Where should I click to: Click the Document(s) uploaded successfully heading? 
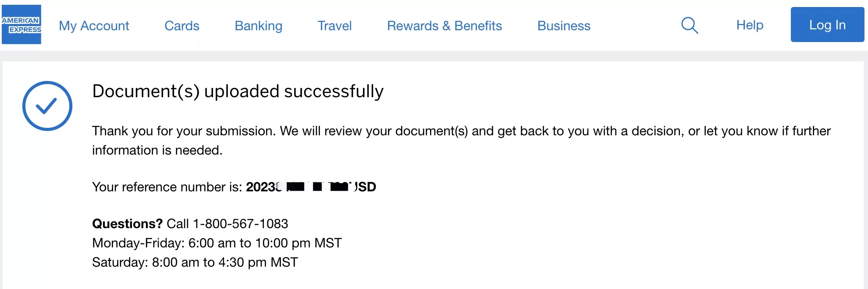[x=238, y=91]
